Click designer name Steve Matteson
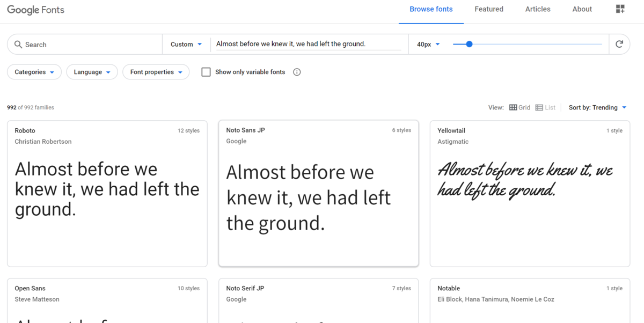Image resolution: width=644 pixels, height=323 pixels. coord(37,299)
